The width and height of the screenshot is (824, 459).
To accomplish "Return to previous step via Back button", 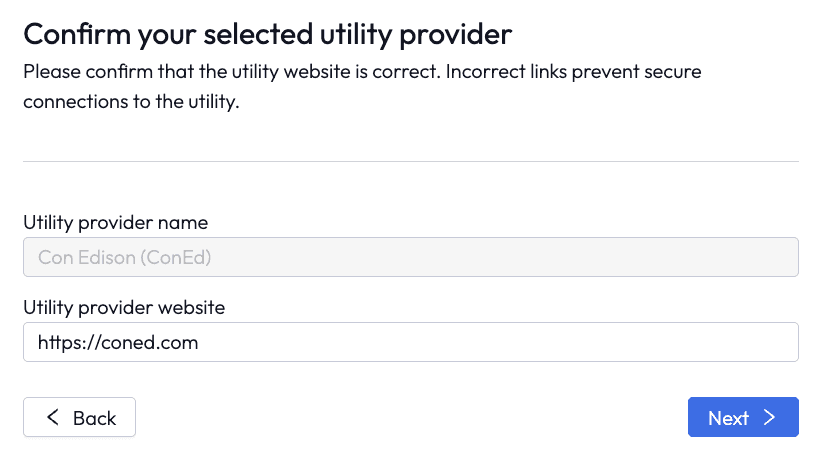I will click(x=79, y=417).
